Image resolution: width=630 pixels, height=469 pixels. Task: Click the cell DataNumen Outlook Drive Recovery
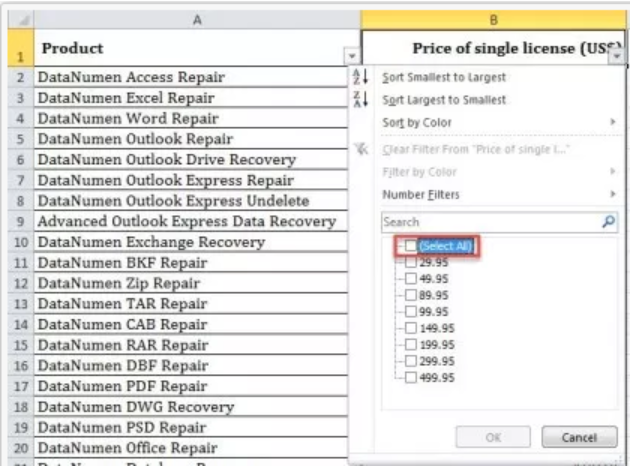(x=191, y=159)
